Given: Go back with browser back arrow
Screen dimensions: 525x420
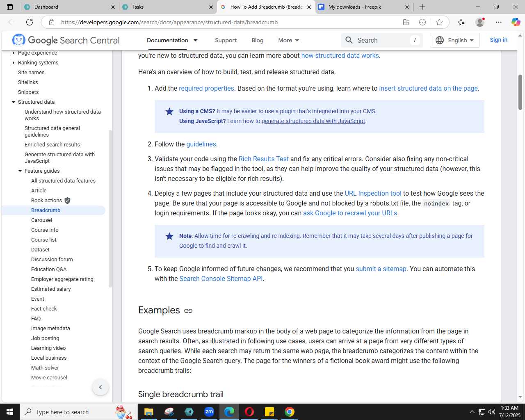Looking at the screenshot, I should [x=11, y=22].
